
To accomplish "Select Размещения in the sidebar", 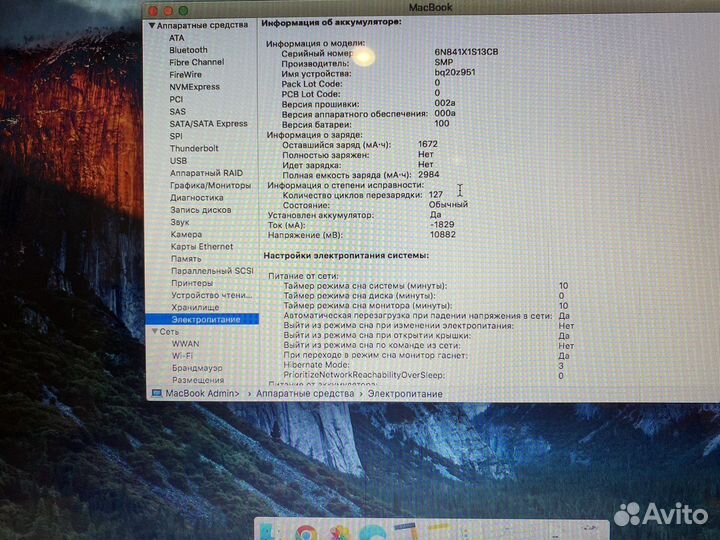I will pyautogui.click(x=198, y=380).
